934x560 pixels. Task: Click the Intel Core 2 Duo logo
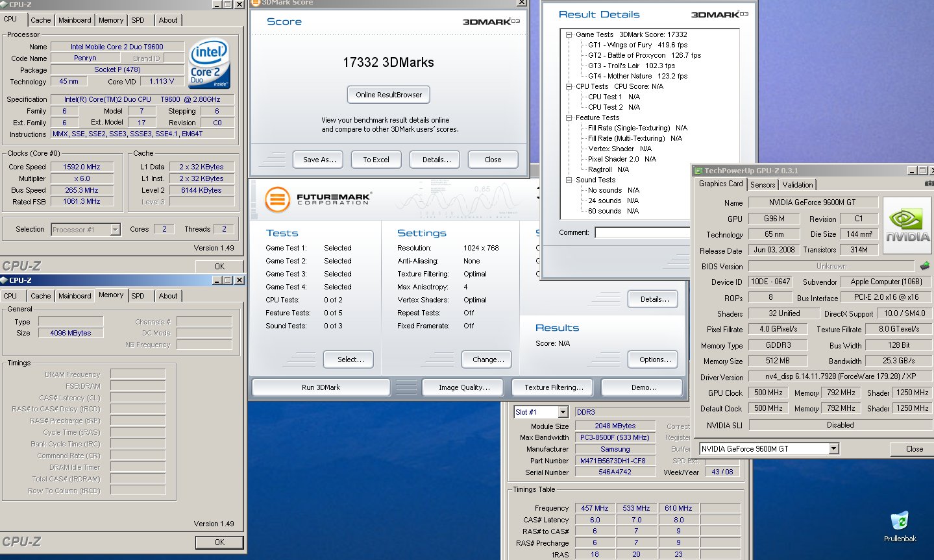pos(209,65)
